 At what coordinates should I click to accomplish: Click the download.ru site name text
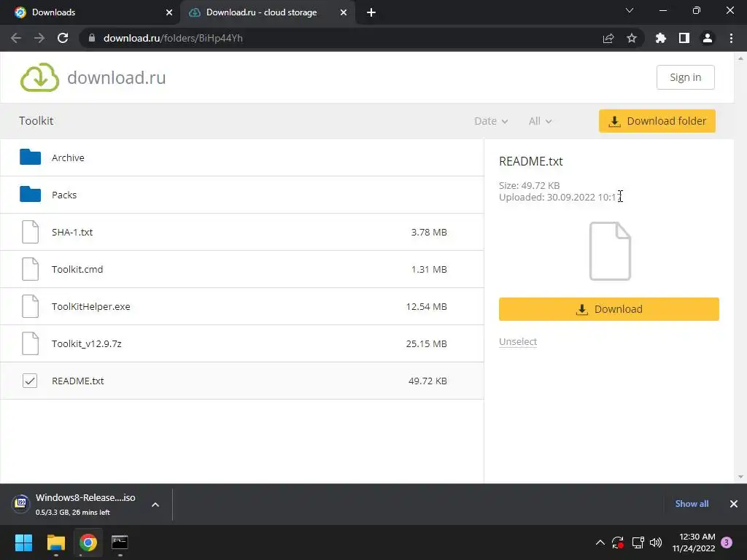pos(117,77)
